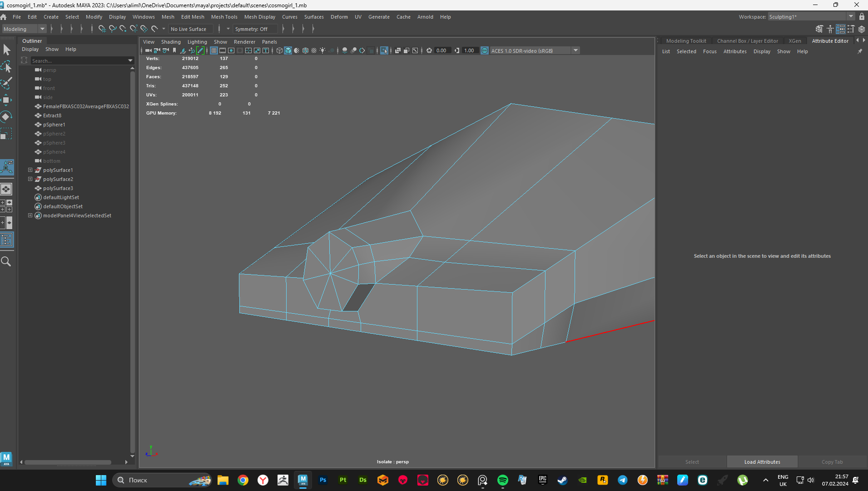Image resolution: width=868 pixels, height=491 pixels.
Task: Open Telegram from the taskbar
Action: point(623,480)
